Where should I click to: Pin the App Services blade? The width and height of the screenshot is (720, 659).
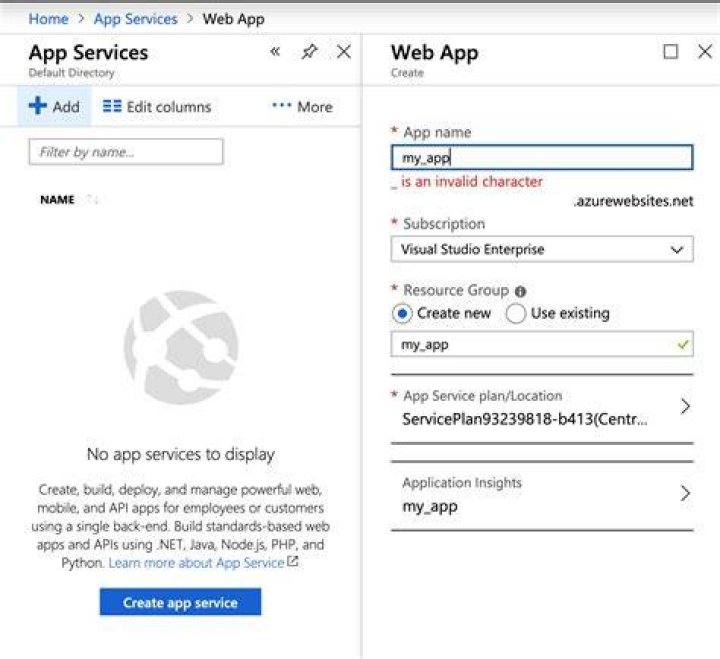(309, 51)
